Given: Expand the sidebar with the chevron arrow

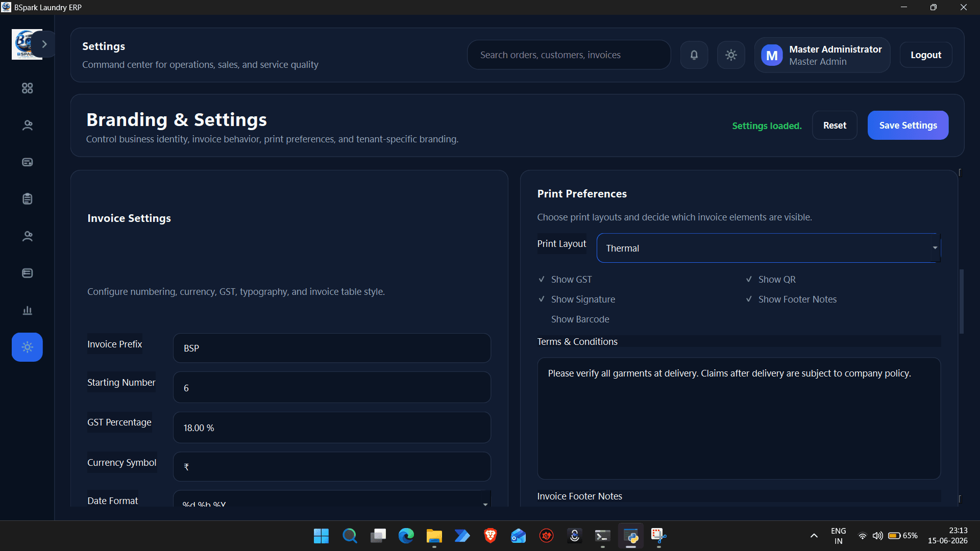Looking at the screenshot, I should coord(44,44).
